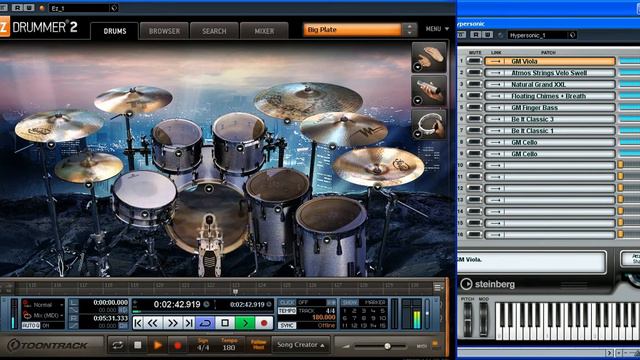Viewport: 640px width, 360px height.
Task: Click the Hypersonic MOD wheel
Action: (x=483, y=319)
